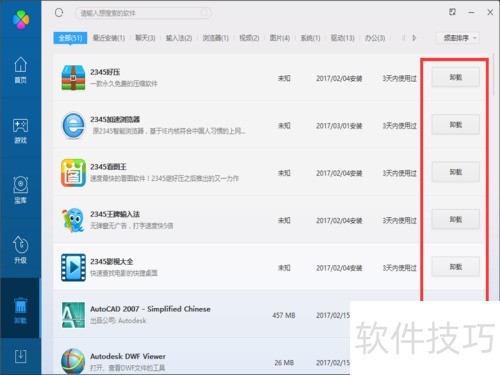Click the 2345王牌输入法 name text

tap(115, 214)
